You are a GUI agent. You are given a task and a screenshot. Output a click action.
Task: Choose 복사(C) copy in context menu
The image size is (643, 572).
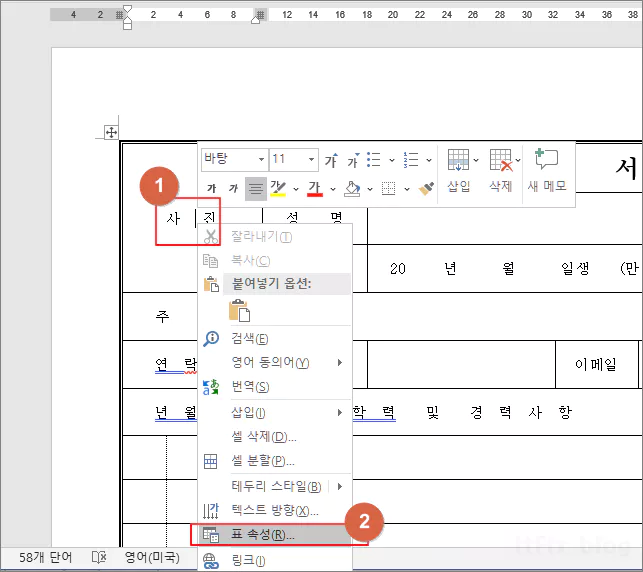275,260
